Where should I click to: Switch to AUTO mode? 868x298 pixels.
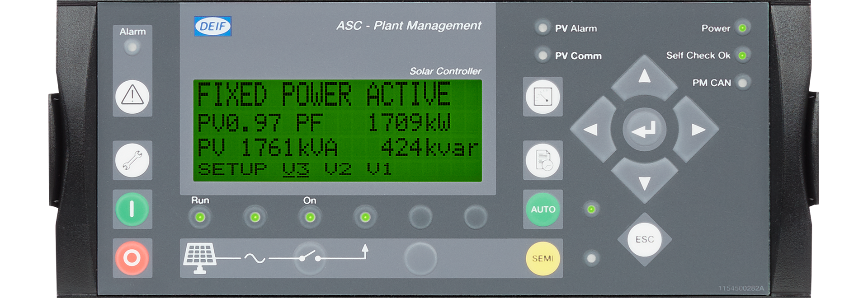(542, 209)
